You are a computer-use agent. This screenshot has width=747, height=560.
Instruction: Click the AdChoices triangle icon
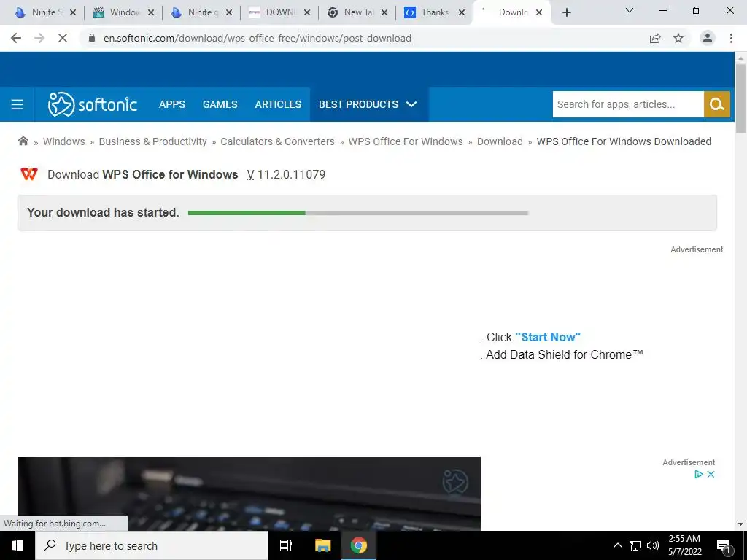coord(699,474)
